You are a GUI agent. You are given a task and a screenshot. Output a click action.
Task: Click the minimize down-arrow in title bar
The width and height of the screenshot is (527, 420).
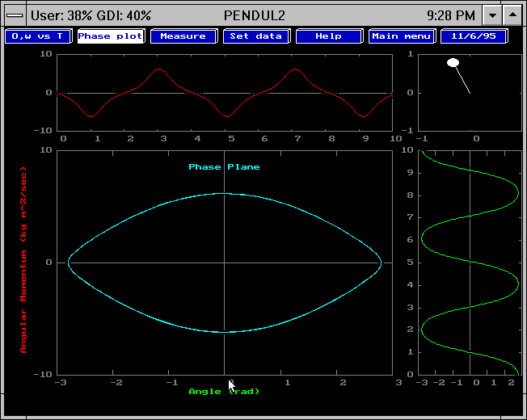click(x=491, y=15)
